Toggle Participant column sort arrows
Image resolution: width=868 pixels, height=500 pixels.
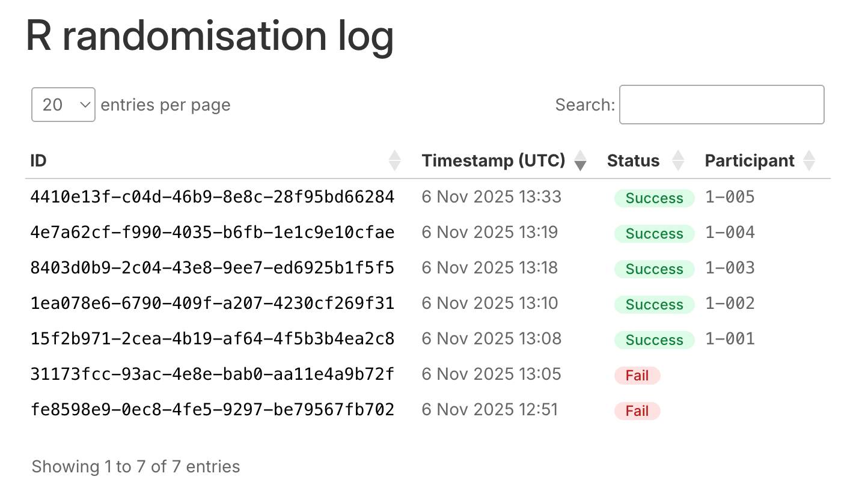809,160
